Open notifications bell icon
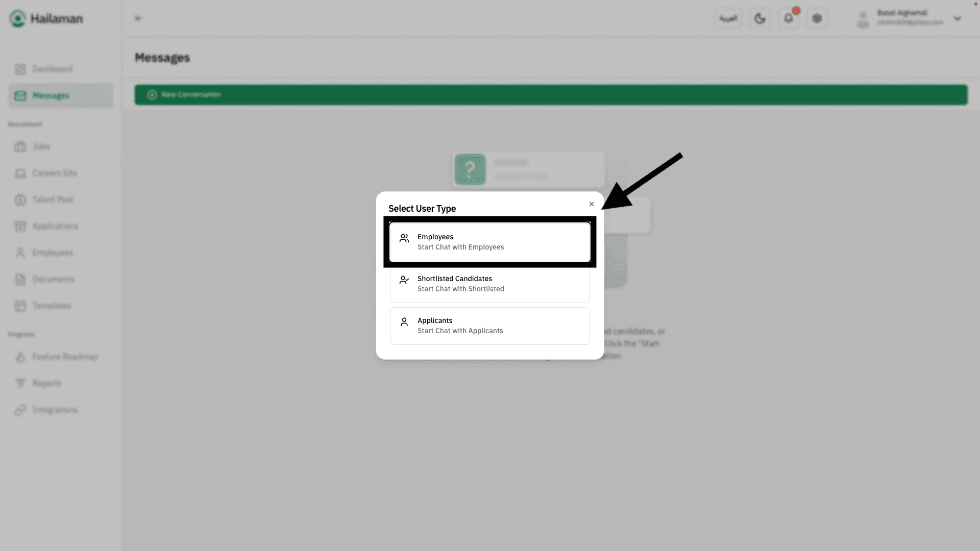 (788, 19)
